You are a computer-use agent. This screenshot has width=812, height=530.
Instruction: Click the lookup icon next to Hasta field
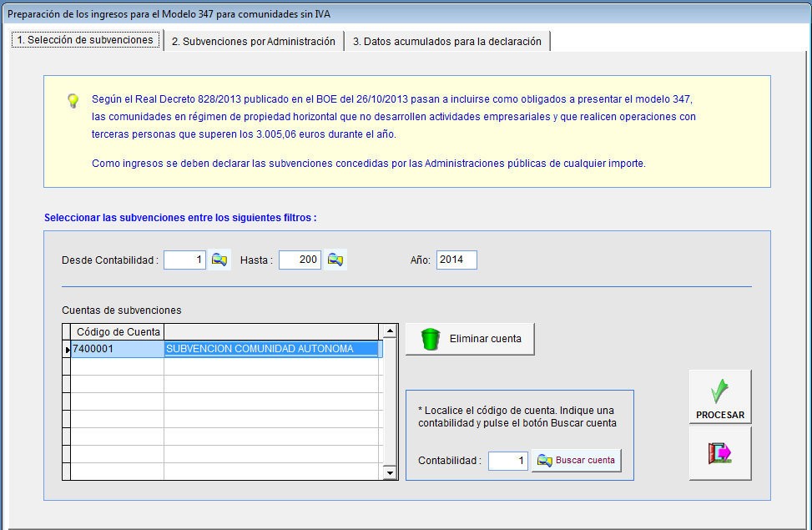335,260
